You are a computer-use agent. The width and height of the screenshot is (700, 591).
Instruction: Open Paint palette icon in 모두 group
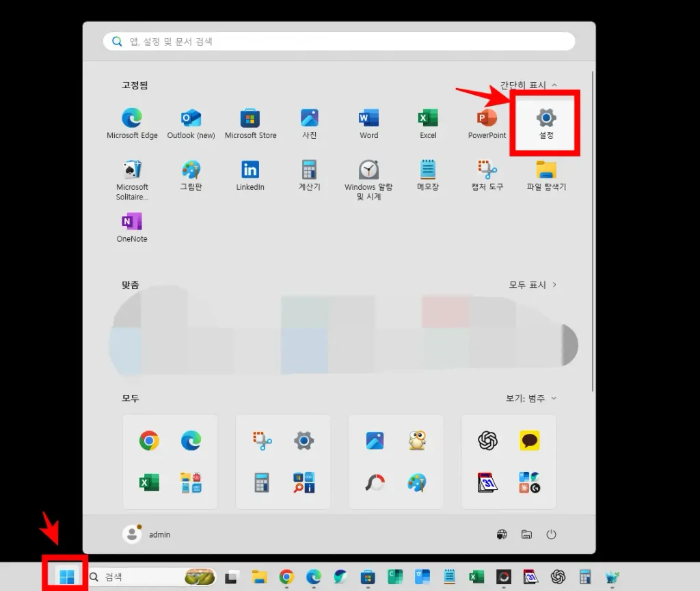click(417, 482)
